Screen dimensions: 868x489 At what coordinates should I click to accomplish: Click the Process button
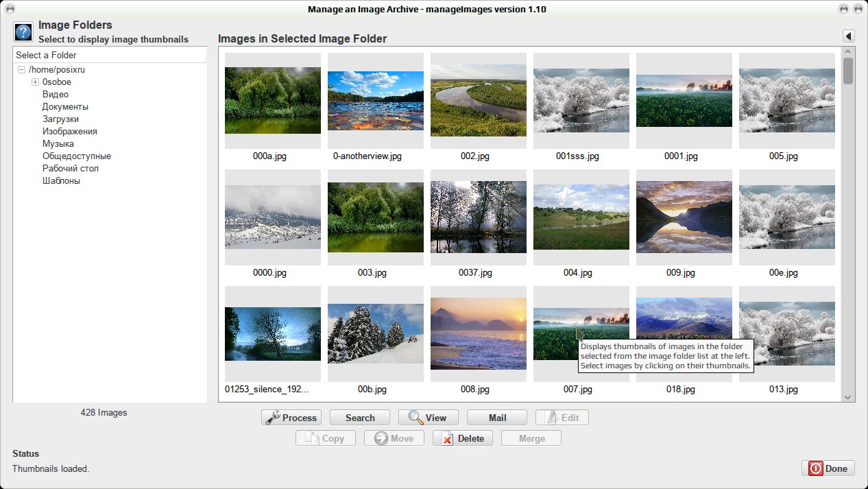(291, 418)
